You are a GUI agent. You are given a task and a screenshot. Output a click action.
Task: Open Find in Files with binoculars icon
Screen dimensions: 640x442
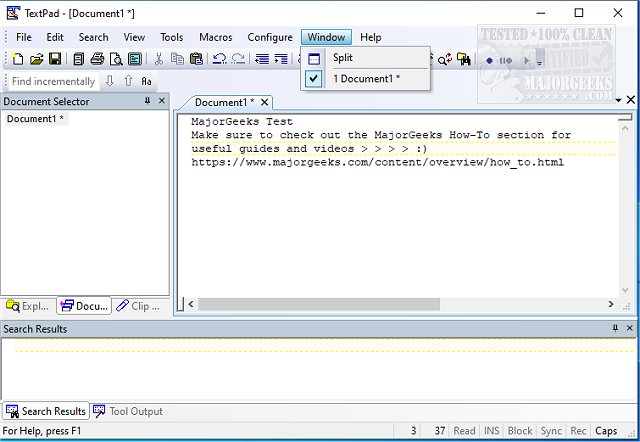464,60
